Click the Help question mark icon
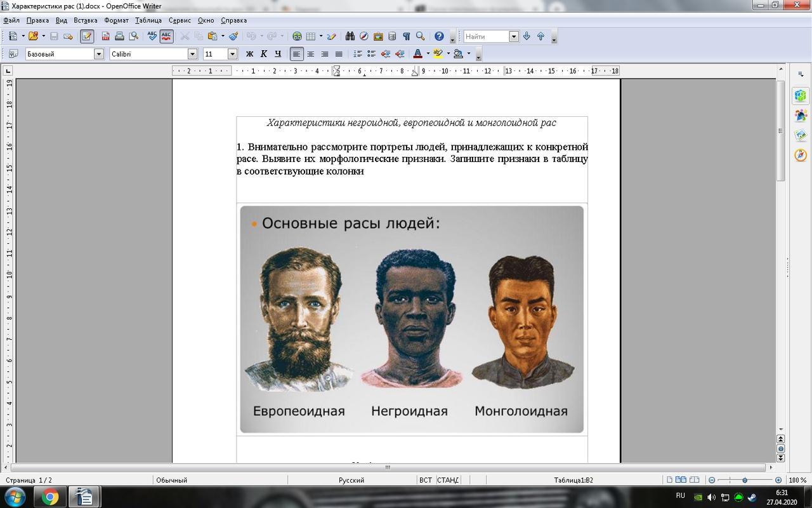 [x=439, y=36]
